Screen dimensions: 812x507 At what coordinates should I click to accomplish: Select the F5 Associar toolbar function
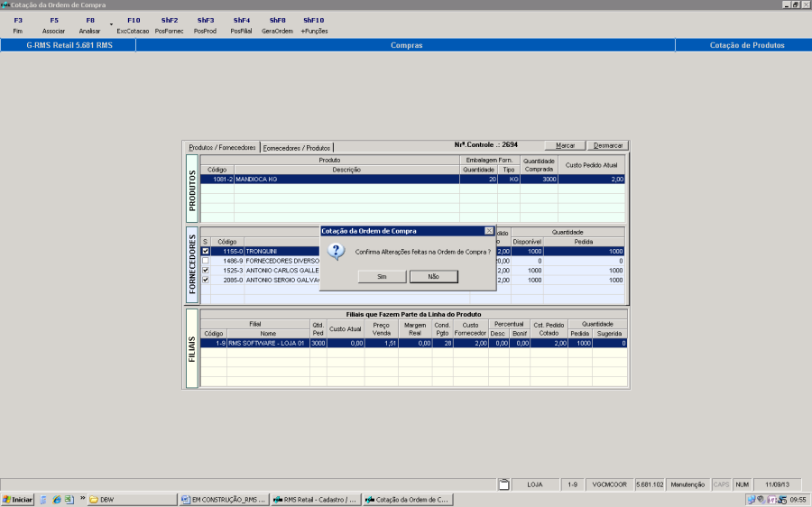point(54,25)
